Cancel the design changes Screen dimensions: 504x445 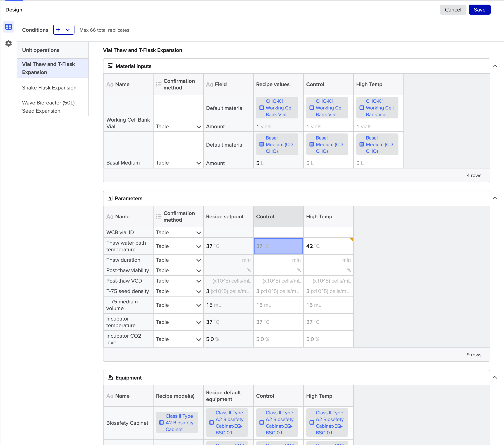pos(453,10)
